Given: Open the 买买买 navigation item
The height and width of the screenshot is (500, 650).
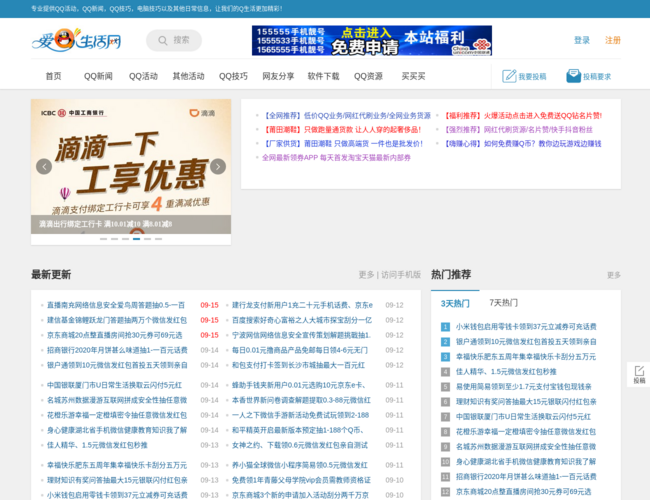Looking at the screenshot, I should (x=413, y=76).
